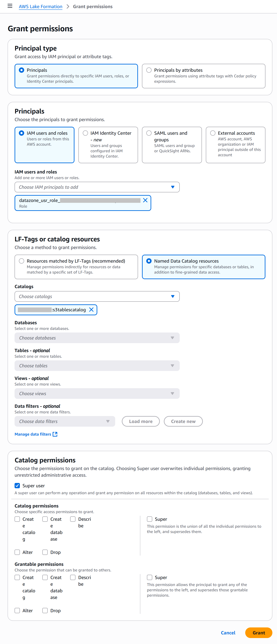Image resolution: width=277 pixels, height=644 pixels.
Task: Choose IAM Identity Center principal type
Action: click(x=85, y=133)
